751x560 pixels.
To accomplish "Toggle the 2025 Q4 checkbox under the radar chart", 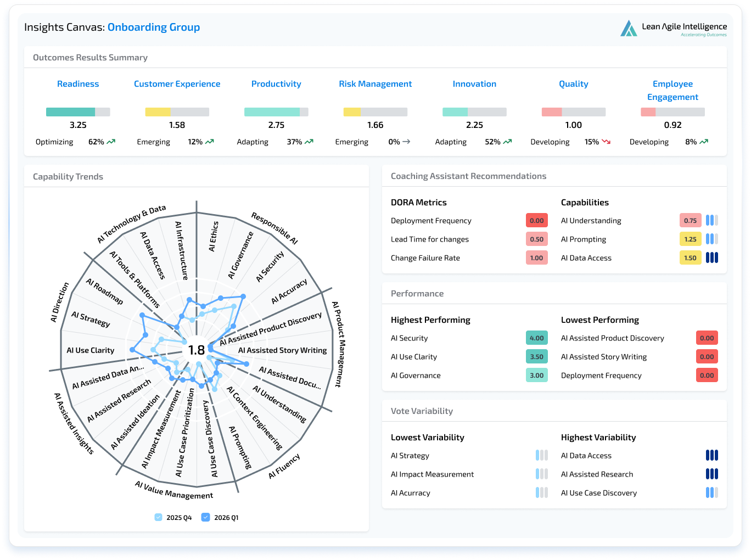I will click(x=159, y=517).
